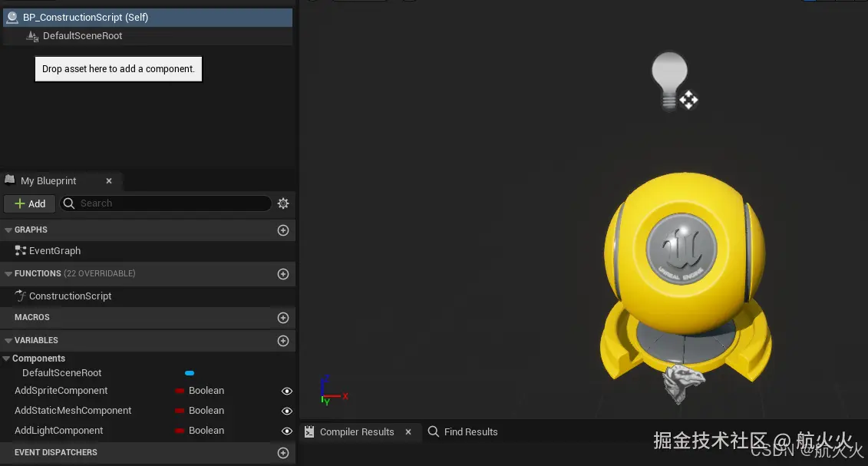Click the Find Results magnifier icon
The width and height of the screenshot is (868, 466).
(x=434, y=431)
